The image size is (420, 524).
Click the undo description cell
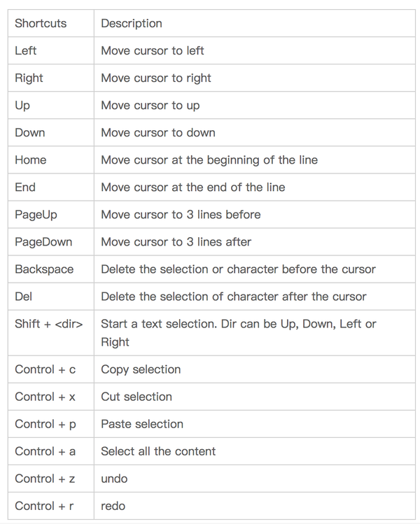pos(114,478)
